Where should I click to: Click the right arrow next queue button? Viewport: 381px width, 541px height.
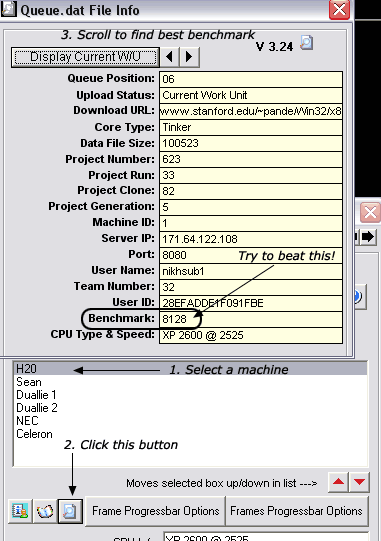189,57
